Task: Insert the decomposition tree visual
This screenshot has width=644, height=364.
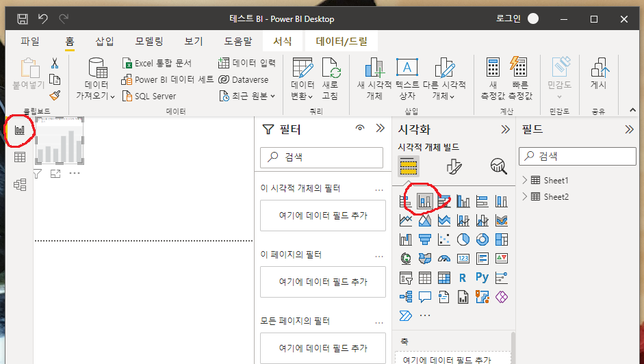Action: pyautogui.click(x=405, y=297)
